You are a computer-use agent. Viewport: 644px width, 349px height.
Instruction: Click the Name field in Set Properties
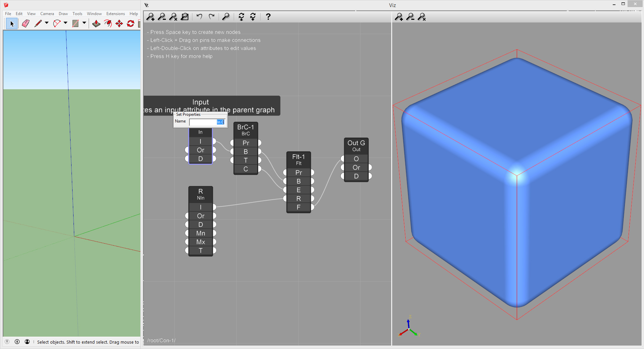(x=207, y=122)
